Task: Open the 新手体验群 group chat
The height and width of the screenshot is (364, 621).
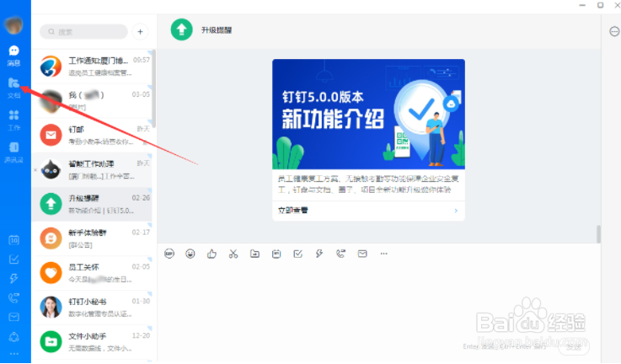Action: pyautogui.click(x=92, y=238)
